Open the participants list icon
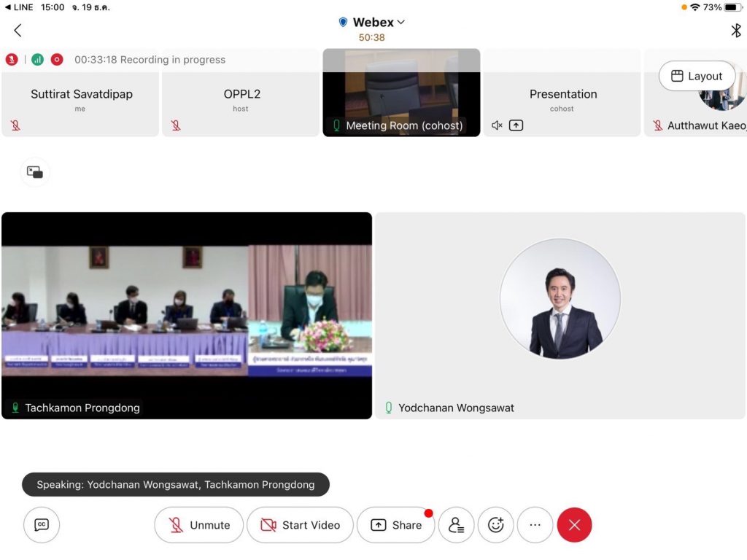This screenshot has height=560, width=747. point(457,525)
